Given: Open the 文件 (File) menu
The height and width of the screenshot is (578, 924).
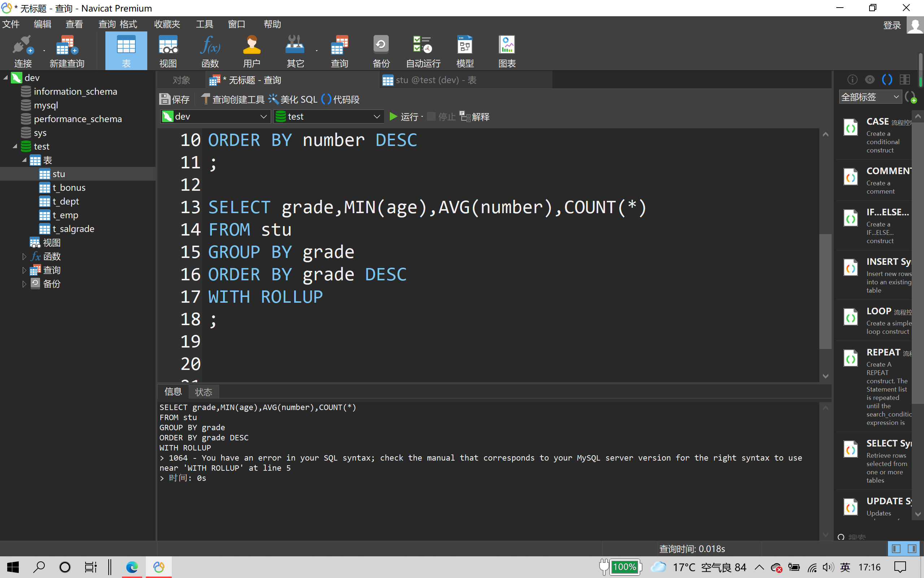Looking at the screenshot, I should click(x=11, y=24).
